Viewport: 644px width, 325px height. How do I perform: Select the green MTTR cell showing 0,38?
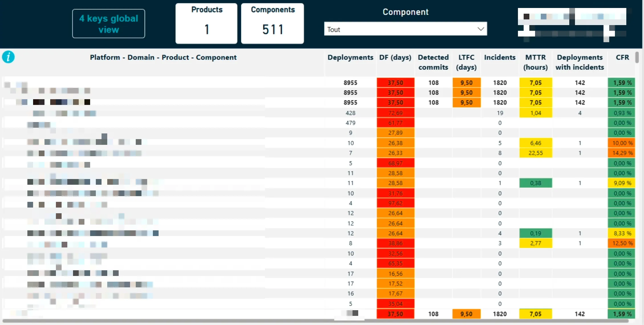click(536, 183)
